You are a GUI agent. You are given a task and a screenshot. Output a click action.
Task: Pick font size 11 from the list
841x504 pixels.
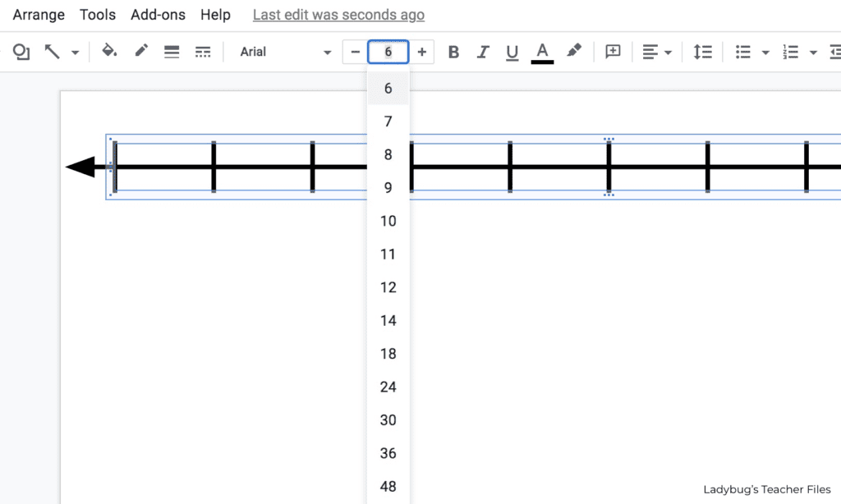click(388, 254)
